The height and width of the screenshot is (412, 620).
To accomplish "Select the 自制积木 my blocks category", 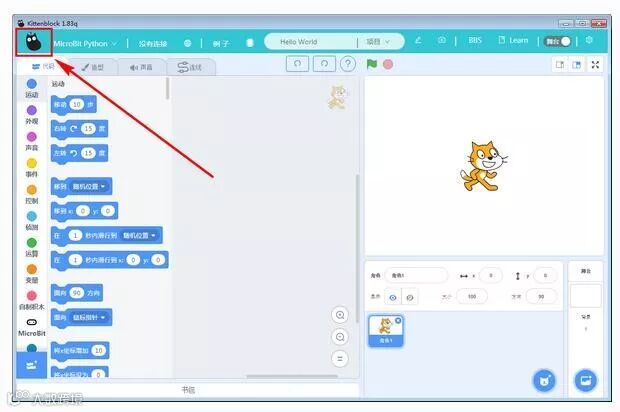I will [x=32, y=300].
